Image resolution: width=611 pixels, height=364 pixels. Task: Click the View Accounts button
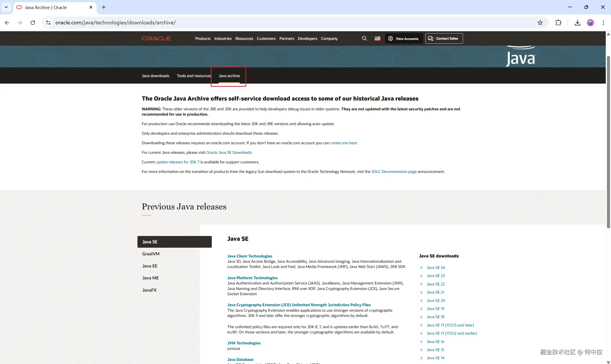404,38
